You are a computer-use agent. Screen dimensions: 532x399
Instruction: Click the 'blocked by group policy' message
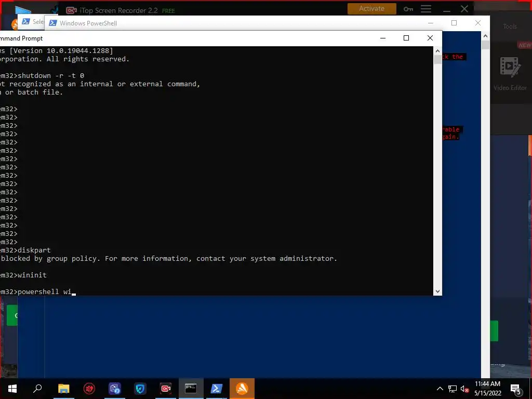click(x=169, y=259)
